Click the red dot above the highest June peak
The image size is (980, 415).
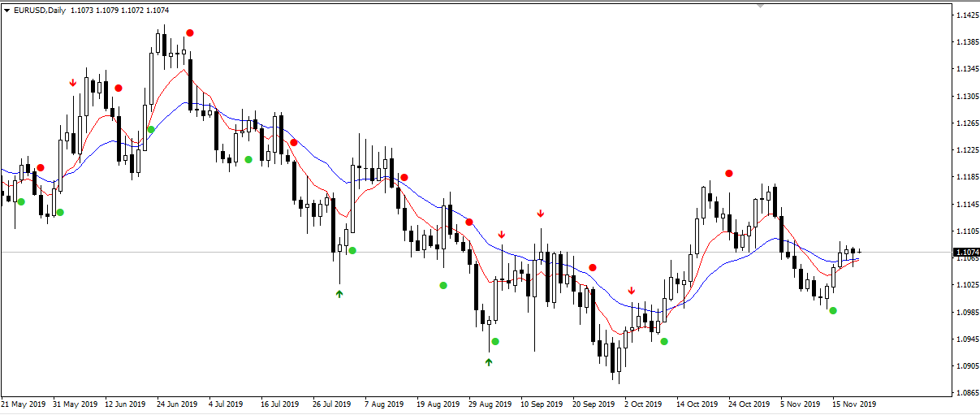pyautogui.click(x=190, y=32)
